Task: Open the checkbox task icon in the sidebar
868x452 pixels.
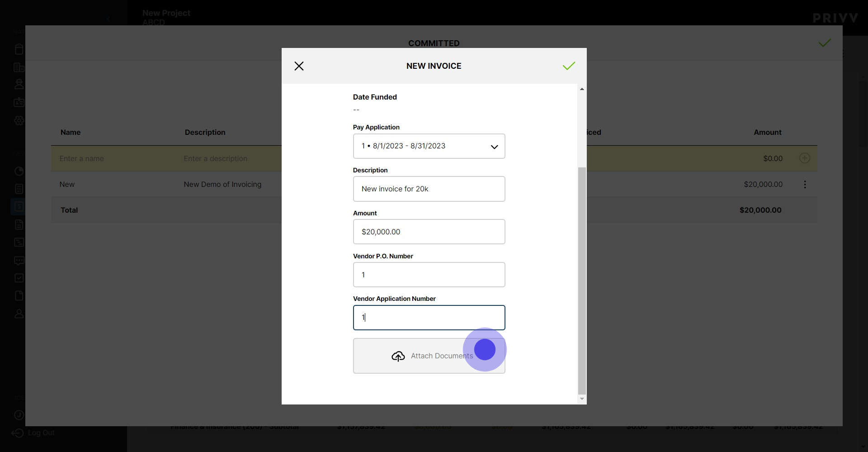Action: coord(19,278)
